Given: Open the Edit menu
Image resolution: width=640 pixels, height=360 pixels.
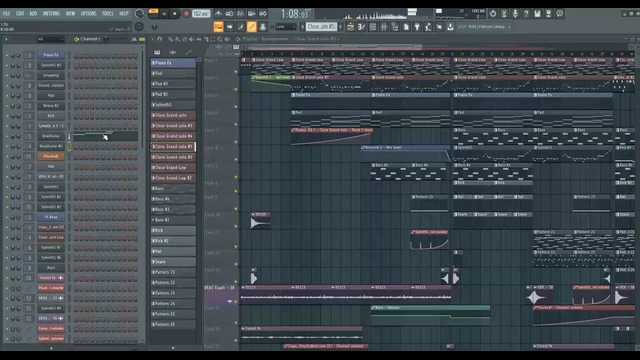Looking at the screenshot, I should 20,13.
